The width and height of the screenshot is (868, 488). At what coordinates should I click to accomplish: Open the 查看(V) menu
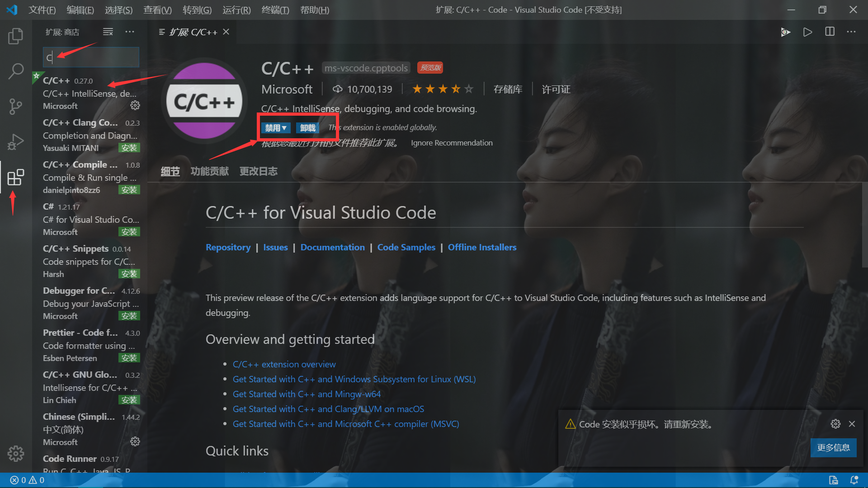(x=158, y=9)
